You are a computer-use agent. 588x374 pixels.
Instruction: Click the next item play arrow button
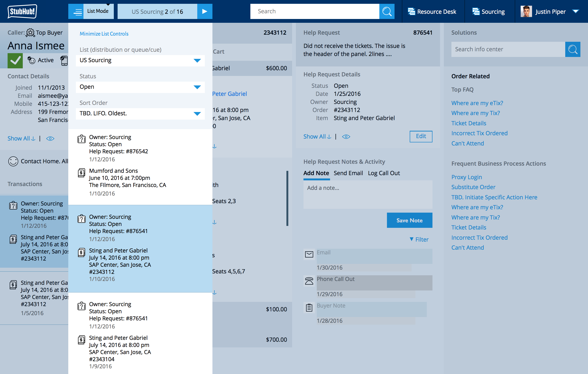click(205, 11)
